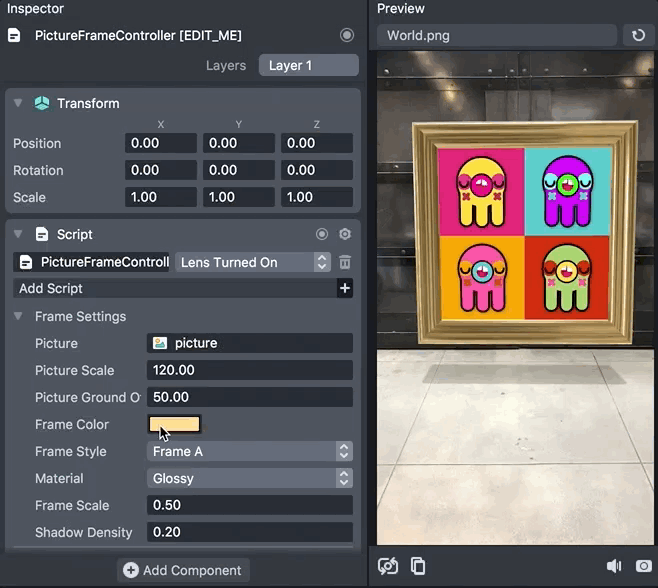Open the Frame Style dropdown
658x588 pixels.
pyautogui.click(x=249, y=451)
